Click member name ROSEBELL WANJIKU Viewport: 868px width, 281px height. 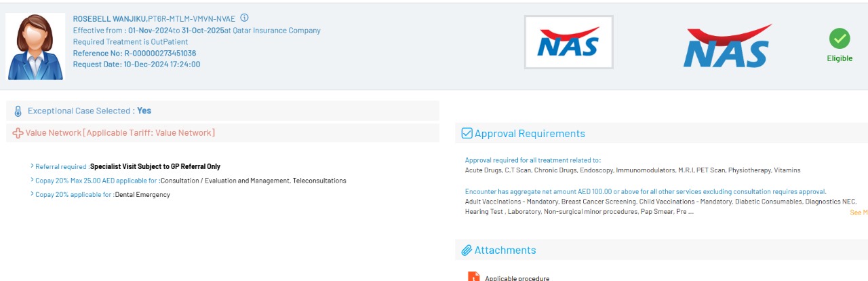[110, 19]
